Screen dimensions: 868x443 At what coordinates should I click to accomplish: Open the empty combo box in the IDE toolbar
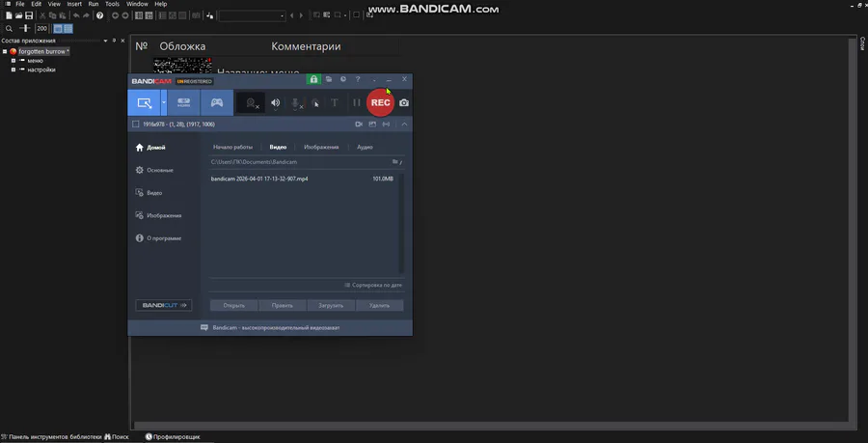tap(253, 15)
